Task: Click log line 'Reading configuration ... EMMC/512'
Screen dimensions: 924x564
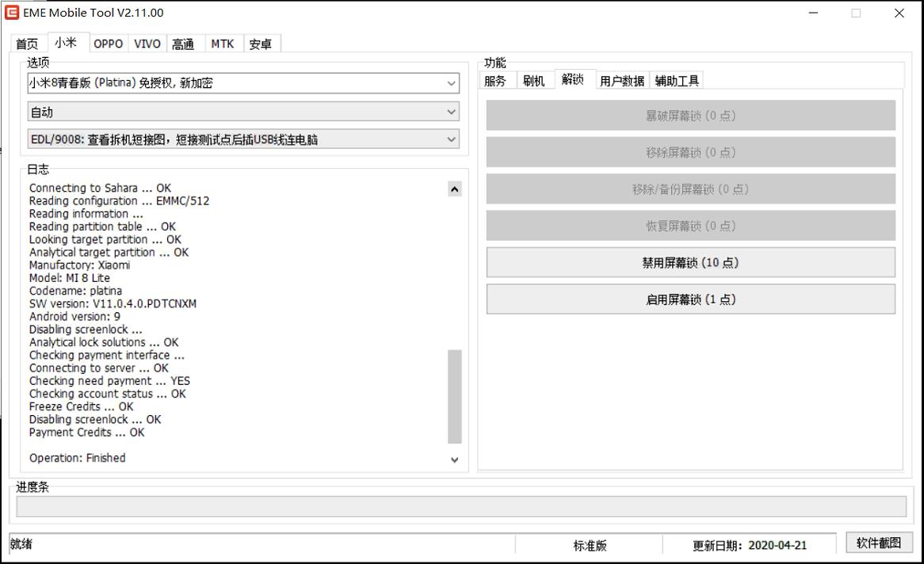Action: (119, 201)
